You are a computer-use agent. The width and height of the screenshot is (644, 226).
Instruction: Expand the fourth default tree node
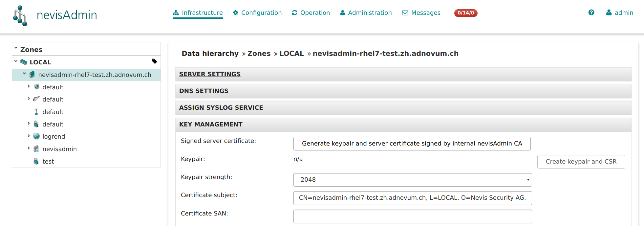tap(29, 123)
